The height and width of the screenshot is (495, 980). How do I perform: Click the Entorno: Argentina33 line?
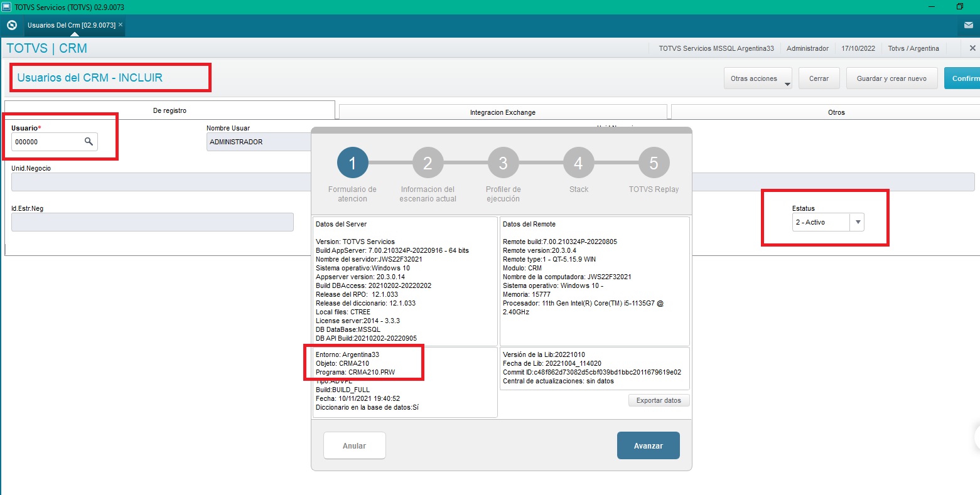347,354
